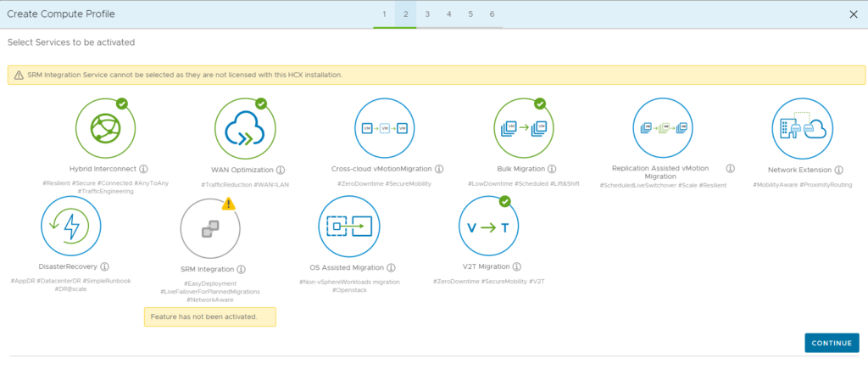This screenshot has height=392, width=868.
Task: Click the 'Feature has not been activated.' tooltip
Action: (210, 317)
